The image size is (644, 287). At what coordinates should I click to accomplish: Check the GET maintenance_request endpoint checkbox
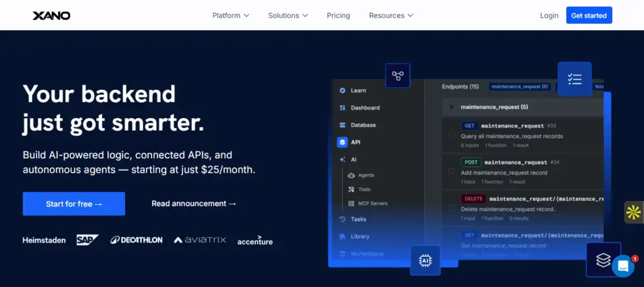pos(452,135)
